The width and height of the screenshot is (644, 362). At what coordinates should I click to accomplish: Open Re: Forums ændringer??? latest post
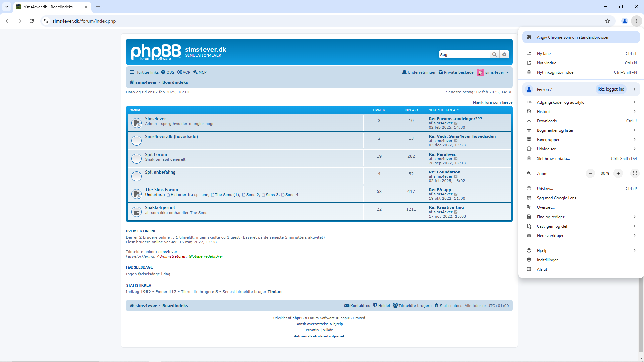[455, 119]
